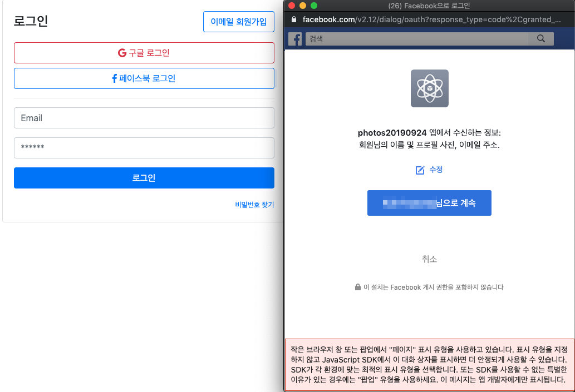Click the 님으로 계속 continue button
Image resolution: width=575 pixels, height=392 pixels.
click(429, 203)
